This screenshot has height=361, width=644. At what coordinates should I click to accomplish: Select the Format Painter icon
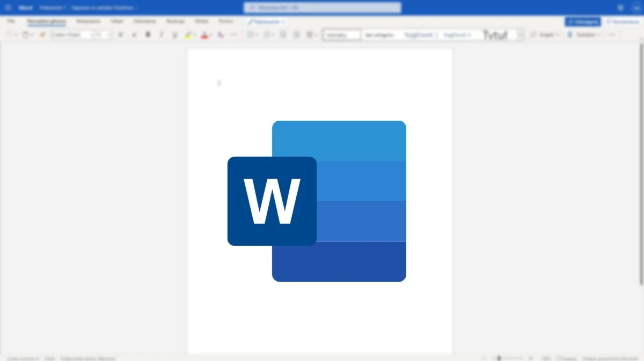pyautogui.click(x=42, y=35)
